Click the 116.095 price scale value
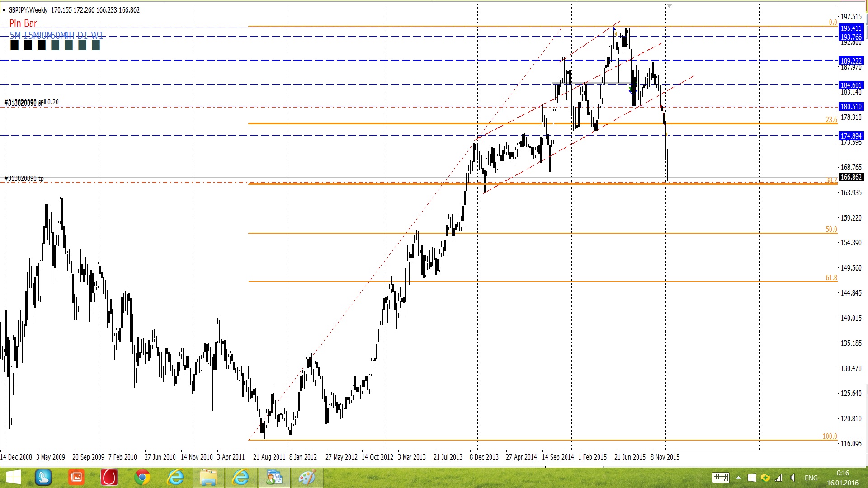This screenshot has width=868, height=488. click(851, 444)
